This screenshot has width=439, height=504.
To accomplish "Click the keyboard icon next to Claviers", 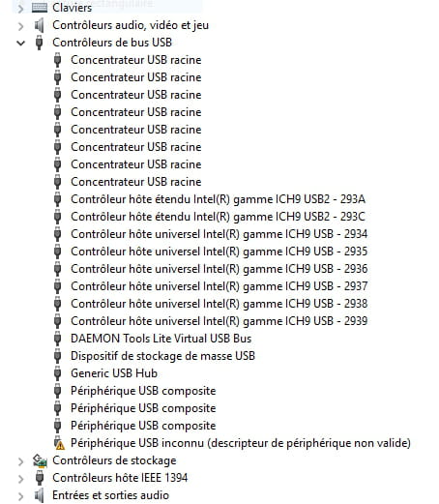I will tap(40, 8).
